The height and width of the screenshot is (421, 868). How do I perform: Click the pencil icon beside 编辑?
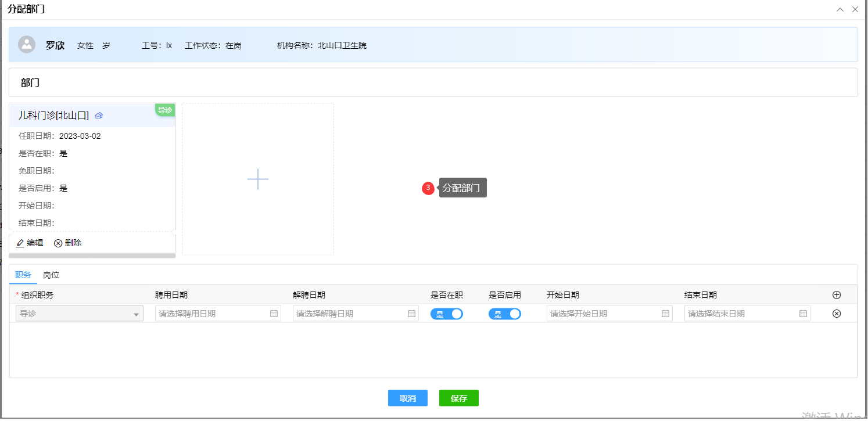20,243
